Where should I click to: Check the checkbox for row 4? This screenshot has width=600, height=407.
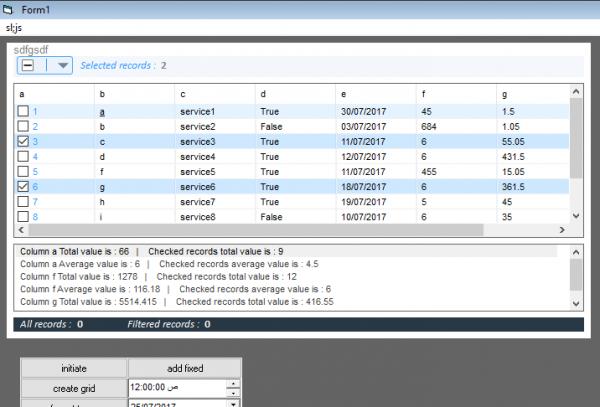pos(23,156)
